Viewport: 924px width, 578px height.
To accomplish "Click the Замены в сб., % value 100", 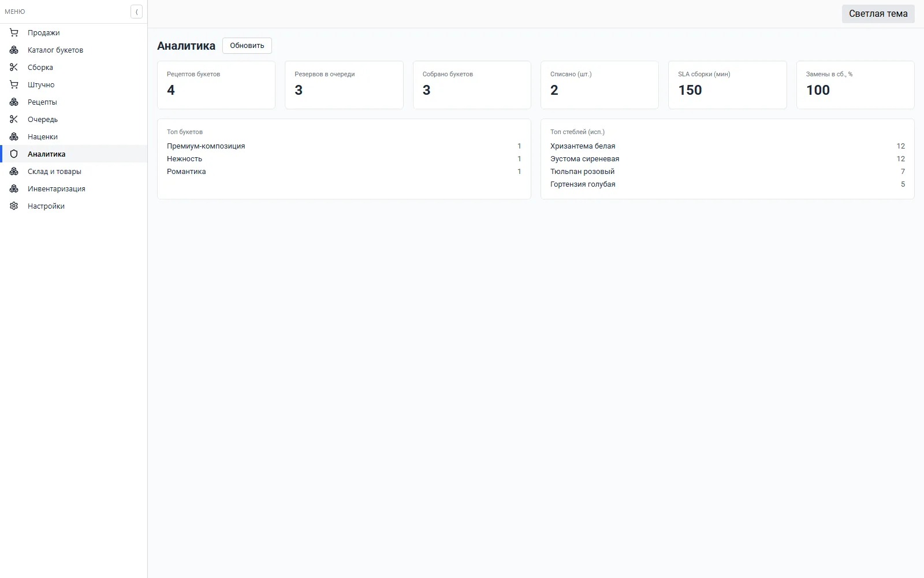I will pyautogui.click(x=818, y=90).
